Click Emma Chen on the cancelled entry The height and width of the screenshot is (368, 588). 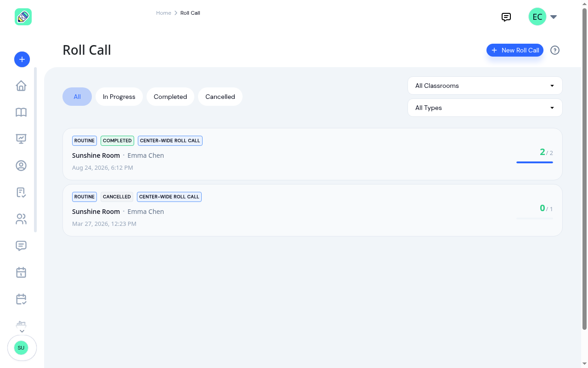coord(146,212)
